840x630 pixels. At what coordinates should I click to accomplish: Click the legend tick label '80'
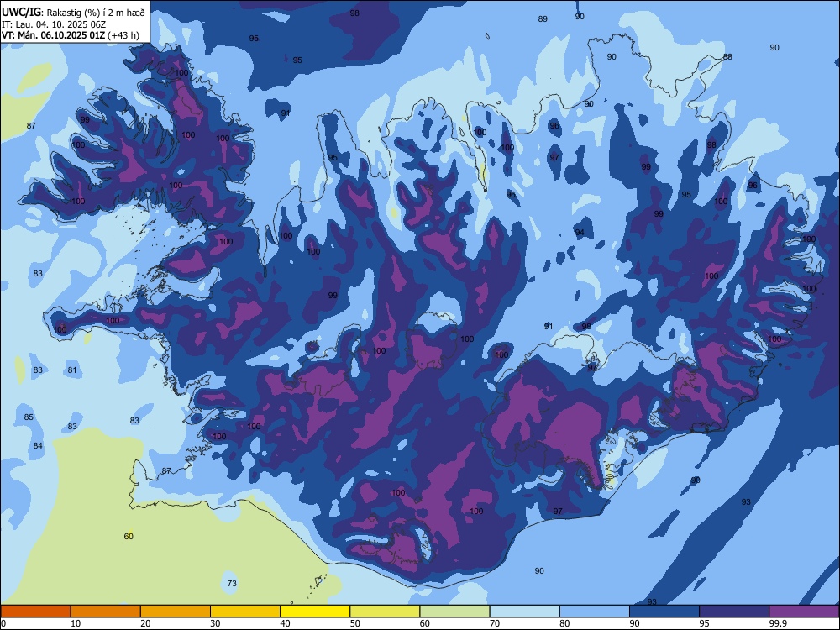point(564,623)
